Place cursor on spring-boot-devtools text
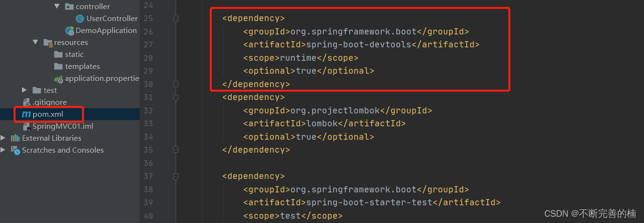The image size is (644, 223). pos(358,45)
